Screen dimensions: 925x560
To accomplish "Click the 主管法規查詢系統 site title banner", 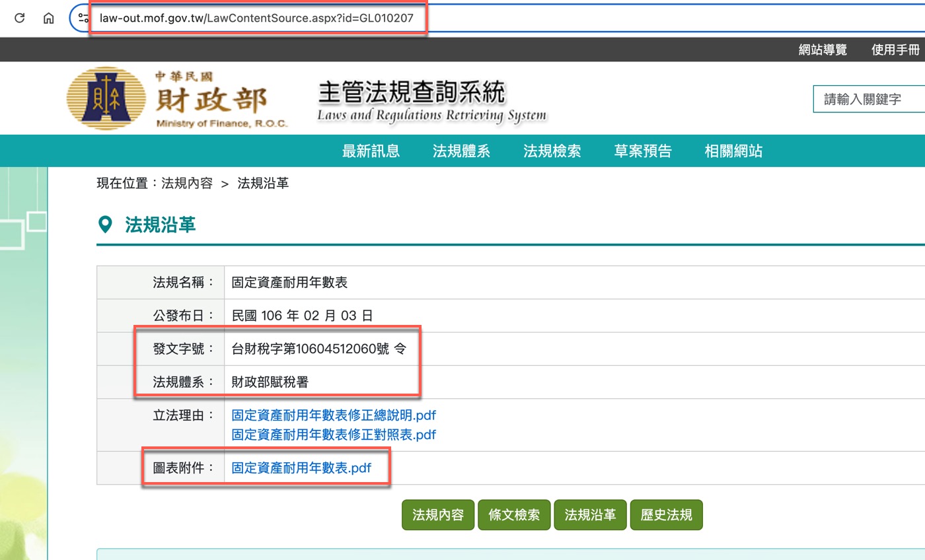I will click(432, 100).
